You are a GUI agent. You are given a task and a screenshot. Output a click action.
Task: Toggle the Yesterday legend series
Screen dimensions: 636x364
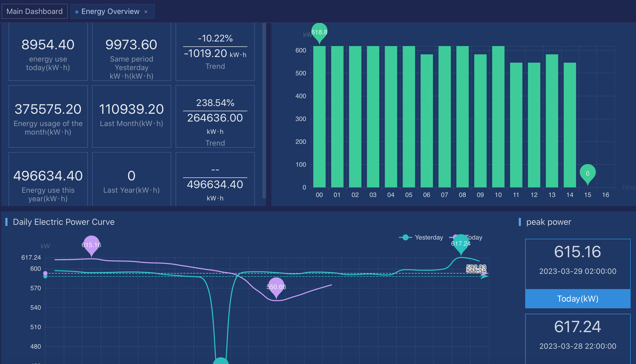(x=421, y=237)
